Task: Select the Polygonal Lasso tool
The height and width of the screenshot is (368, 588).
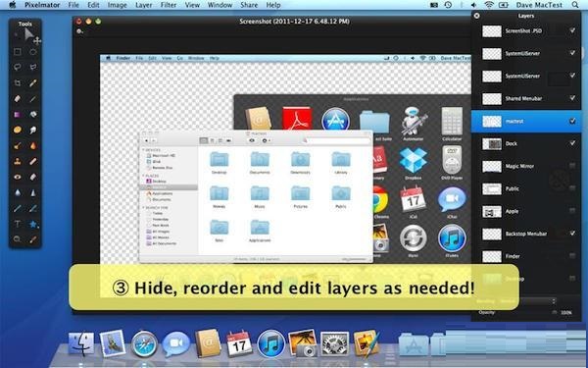Action: pos(33,67)
